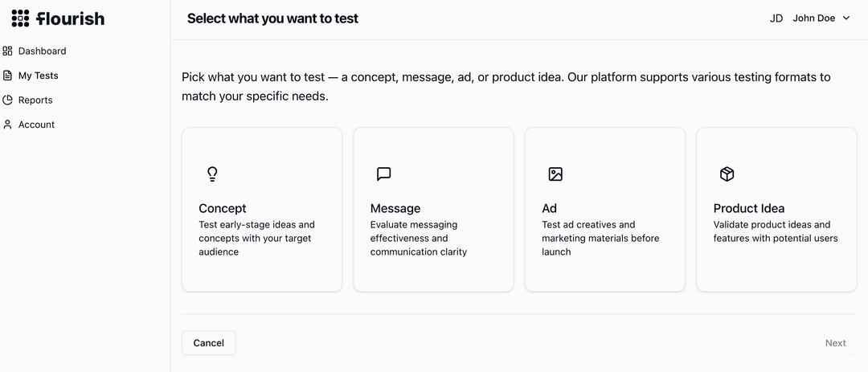Open Dashboard from the sidebar
The width and height of the screenshot is (868, 372).
click(x=42, y=51)
